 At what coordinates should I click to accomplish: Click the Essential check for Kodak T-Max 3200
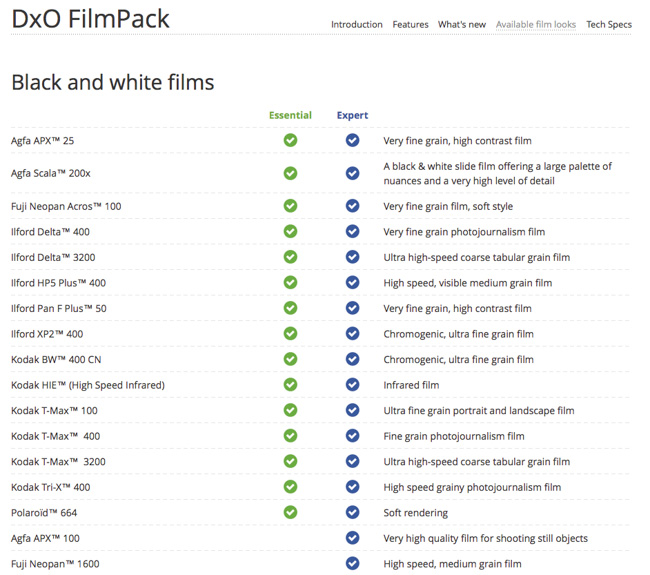(x=290, y=461)
